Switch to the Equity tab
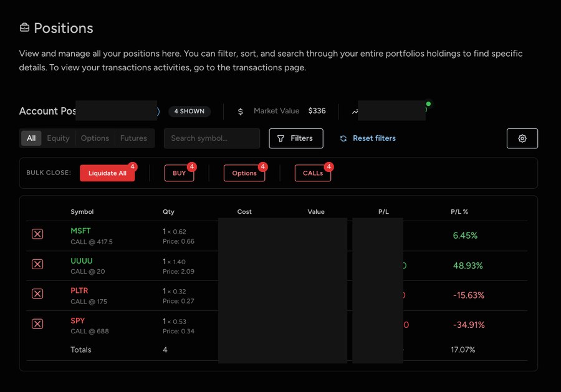 pos(58,138)
